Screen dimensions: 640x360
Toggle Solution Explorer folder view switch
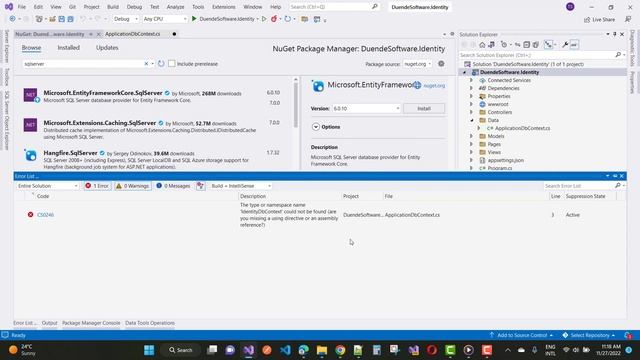pyautogui.click(x=491, y=45)
